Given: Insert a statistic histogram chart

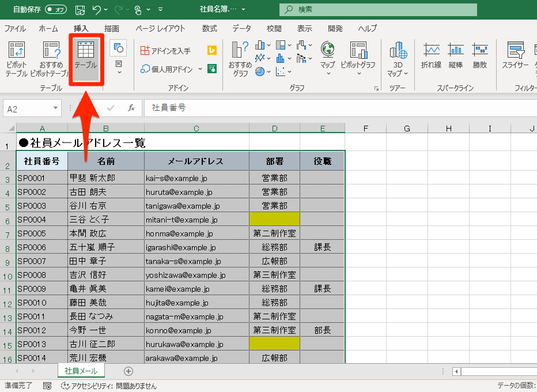Looking at the screenshot, I should (x=281, y=58).
